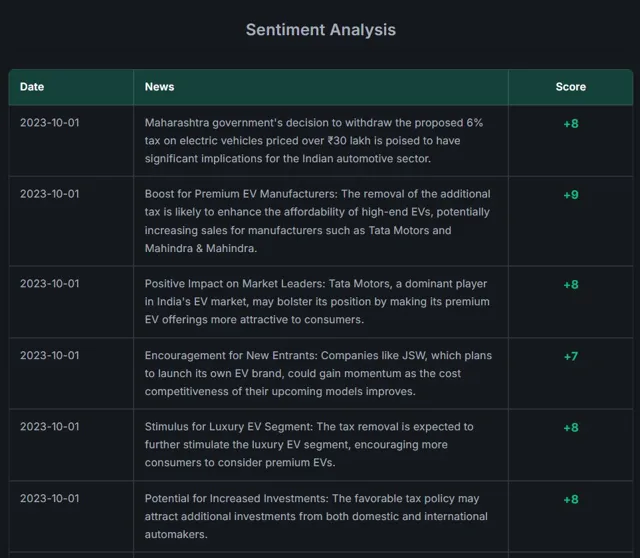Click the +8 score in Luxury EV row
The width and height of the screenshot is (640, 558).
click(x=571, y=427)
